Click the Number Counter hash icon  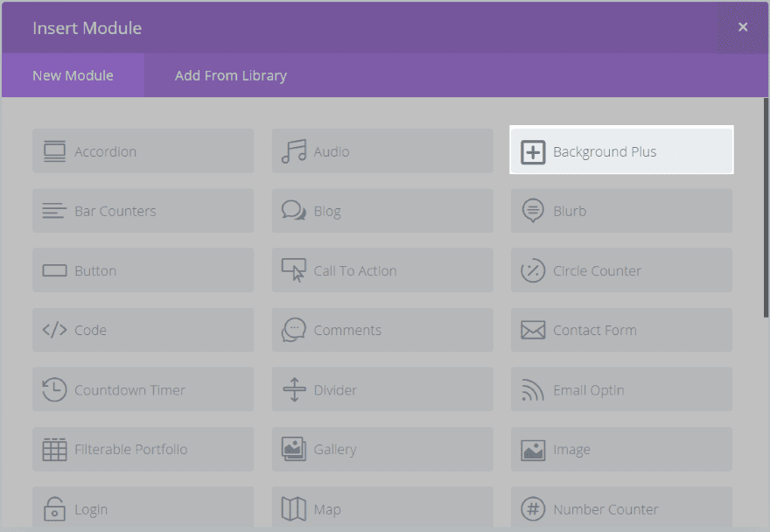533,509
